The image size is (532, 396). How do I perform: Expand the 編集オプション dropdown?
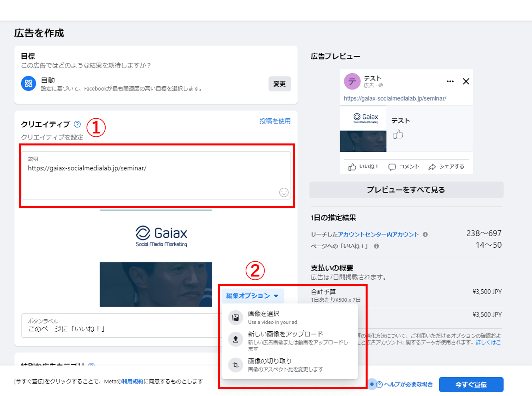tap(252, 296)
